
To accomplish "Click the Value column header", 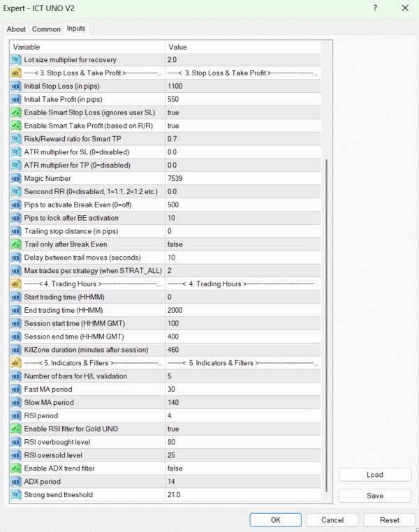I will tap(243, 47).
